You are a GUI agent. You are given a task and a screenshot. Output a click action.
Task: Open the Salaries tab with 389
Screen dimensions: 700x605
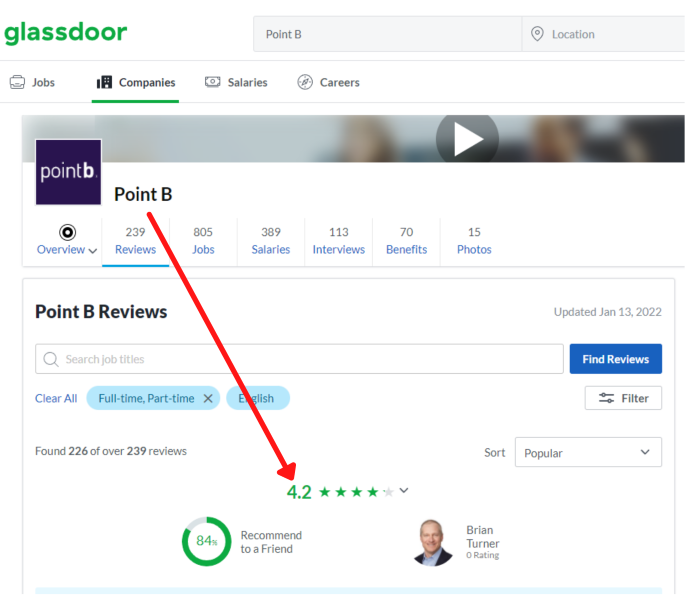tap(270, 241)
